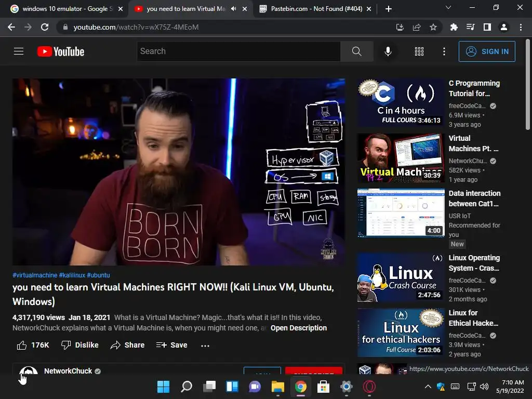Start voice search with the microphone icon
The width and height of the screenshot is (532, 399).
(388, 51)
